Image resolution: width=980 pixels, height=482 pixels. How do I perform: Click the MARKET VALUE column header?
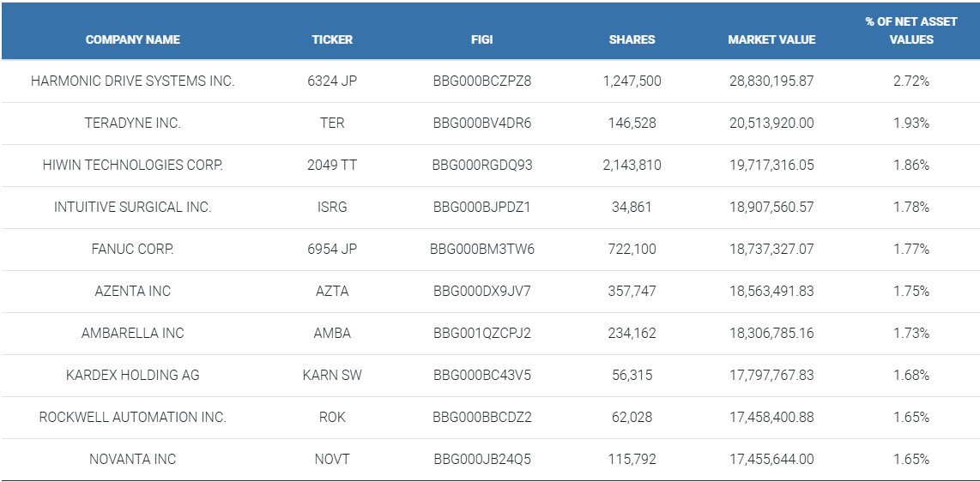tap(771, 39)
